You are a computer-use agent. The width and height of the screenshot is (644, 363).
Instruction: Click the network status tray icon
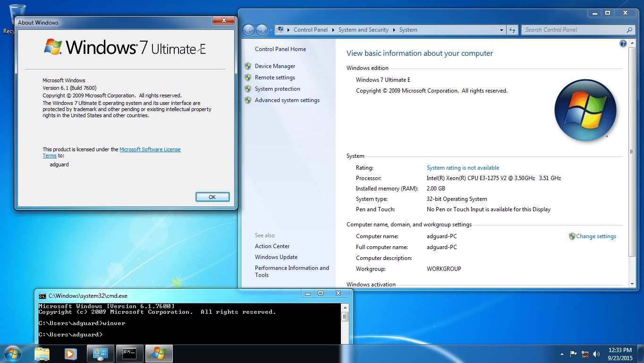(585, 354)
